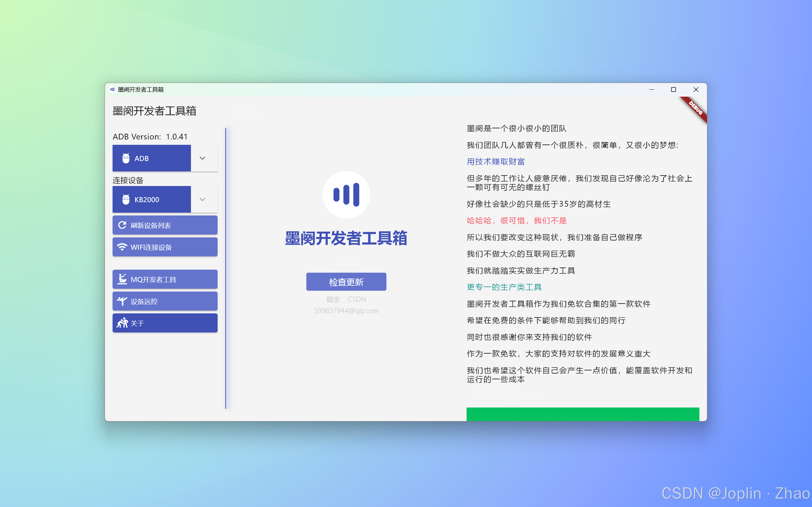Click the small app icon in title bar

click(x=112, y=90)
